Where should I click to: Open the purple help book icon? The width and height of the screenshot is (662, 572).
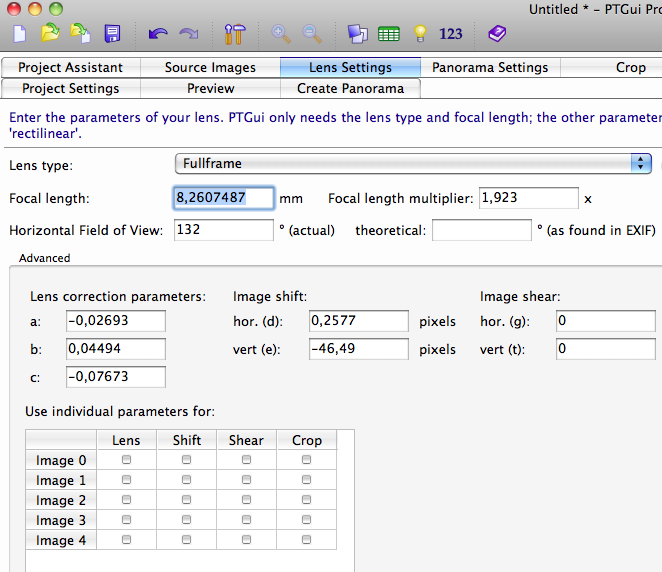[497, 34]
